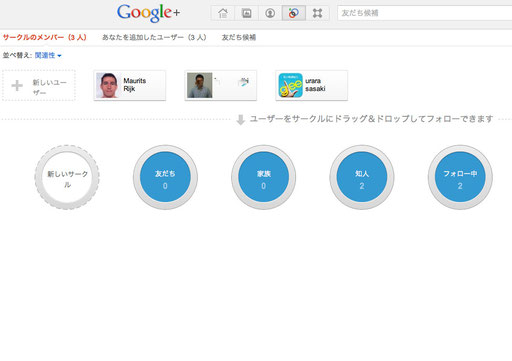The height and width of the screenshot is (361, 512).
Task: Open the 友だち circle
Action: (x=165, y=177)
